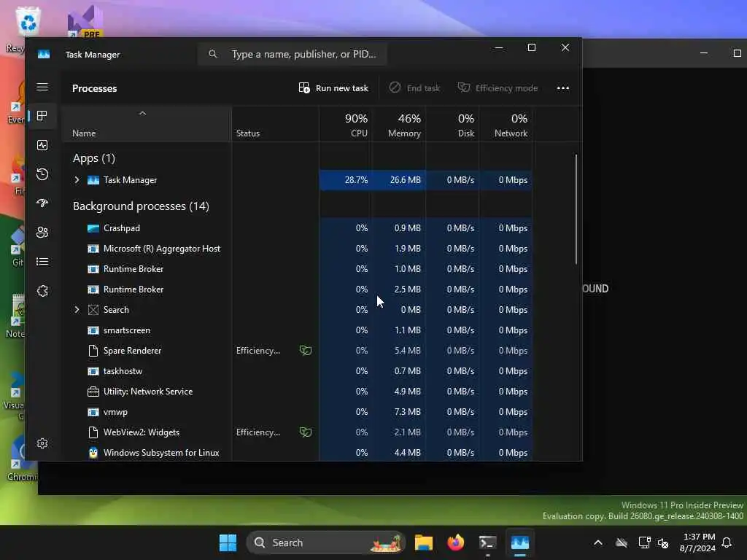The width and height of the screenshot is (747, 560).
Task: Select Windows Subsystem for Linux process
Action: click(x=298, y=452)
